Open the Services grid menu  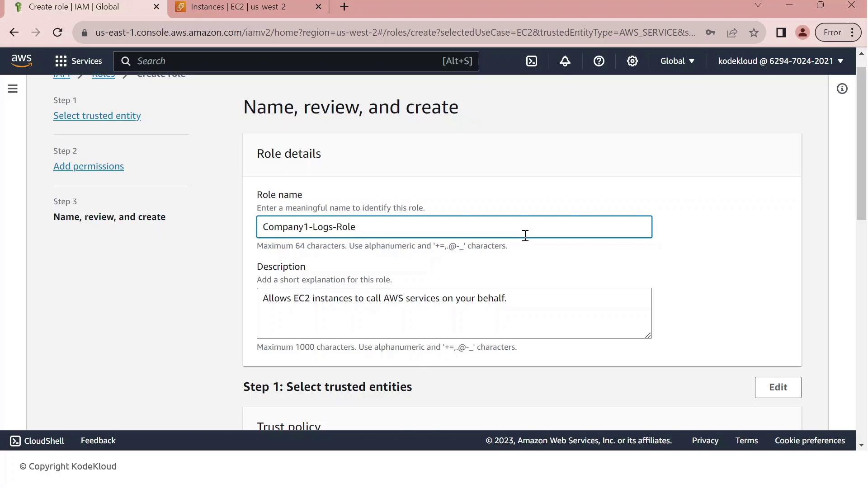click(78, 61)
